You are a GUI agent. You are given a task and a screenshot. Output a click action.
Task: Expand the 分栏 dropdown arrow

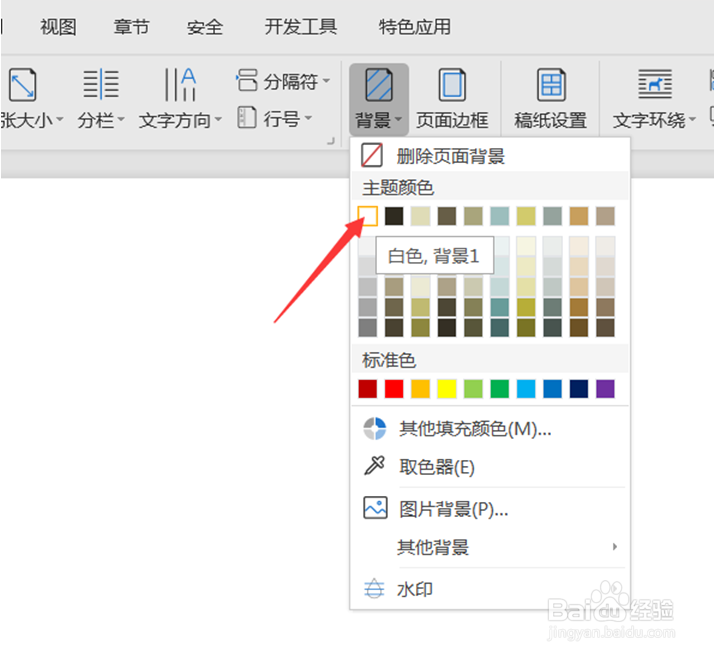pos(121,119)
